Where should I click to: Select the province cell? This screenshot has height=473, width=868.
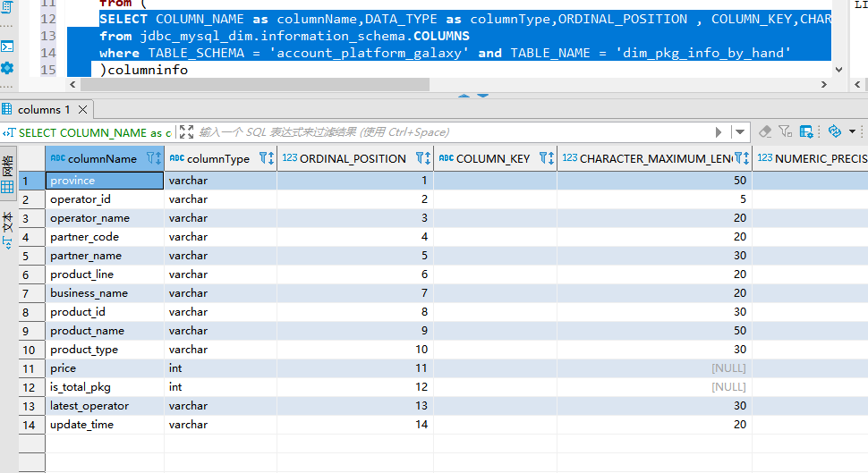[x=105, y=181]
